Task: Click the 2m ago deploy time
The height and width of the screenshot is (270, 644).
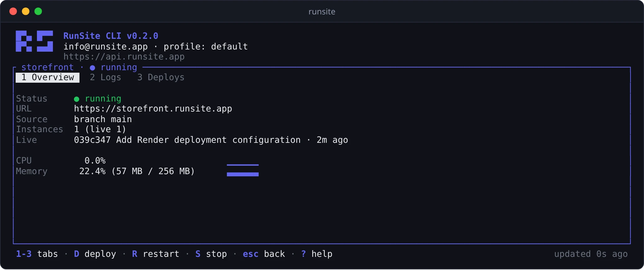Action: pos(332,140)
